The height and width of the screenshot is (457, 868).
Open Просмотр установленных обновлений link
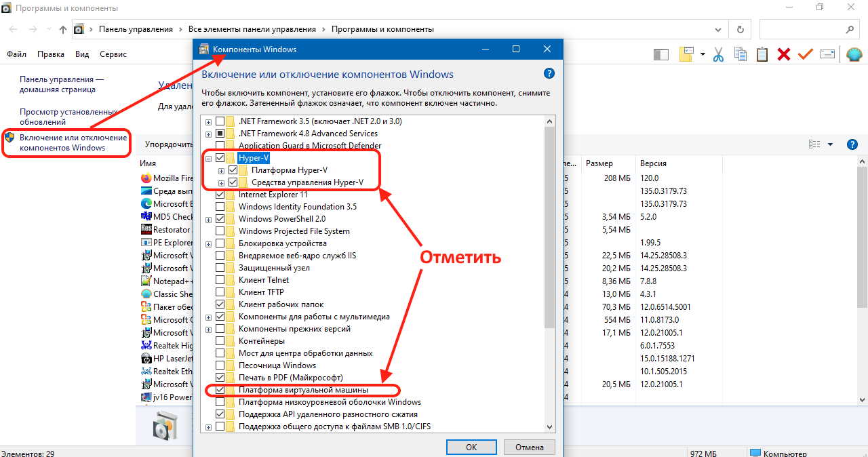pyautogui.click(x=68, y=117)
